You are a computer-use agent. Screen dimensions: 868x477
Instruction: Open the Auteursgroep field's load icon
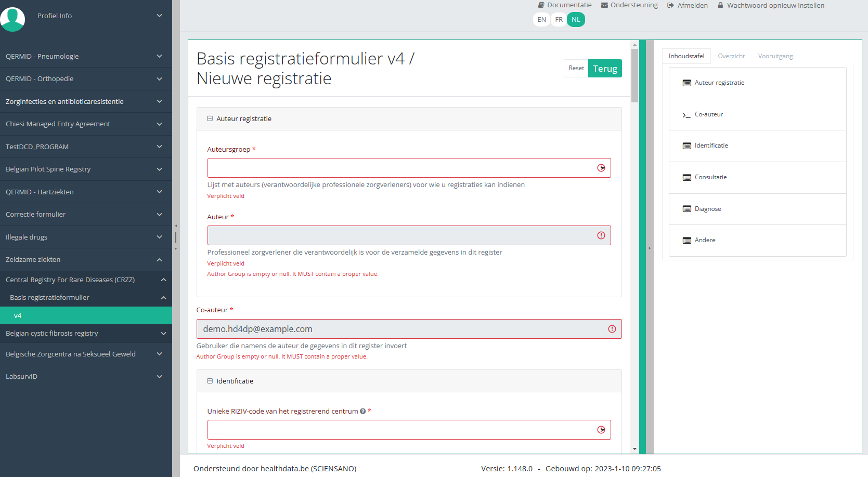[x=601, y=168]
